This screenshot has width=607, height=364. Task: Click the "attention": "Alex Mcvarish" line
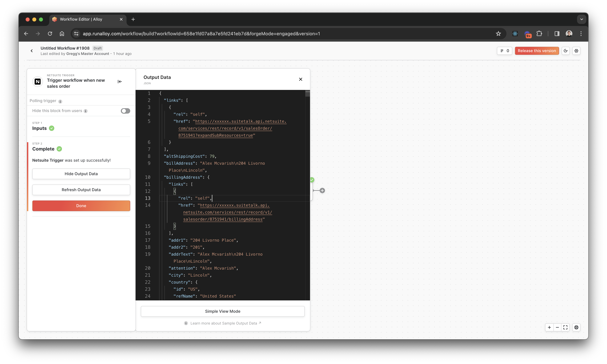203,268
